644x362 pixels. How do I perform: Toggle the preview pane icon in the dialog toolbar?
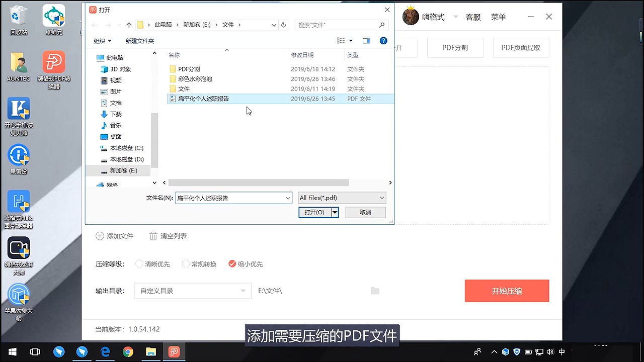[366, 41]
